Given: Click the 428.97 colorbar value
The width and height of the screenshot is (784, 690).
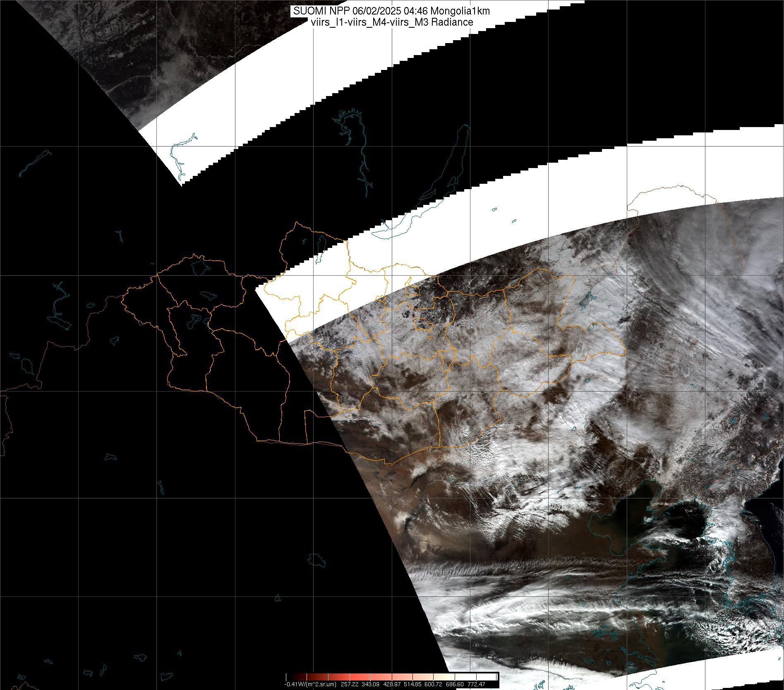Looking at the screenshot, I should point(392,684).
